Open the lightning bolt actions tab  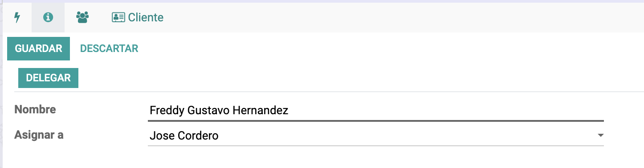pos(17,17)
